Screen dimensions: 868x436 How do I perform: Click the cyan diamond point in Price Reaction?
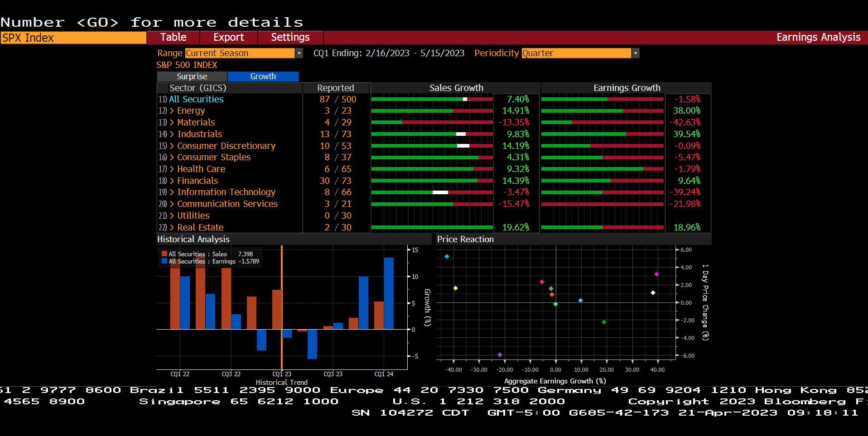pos(447,257)
